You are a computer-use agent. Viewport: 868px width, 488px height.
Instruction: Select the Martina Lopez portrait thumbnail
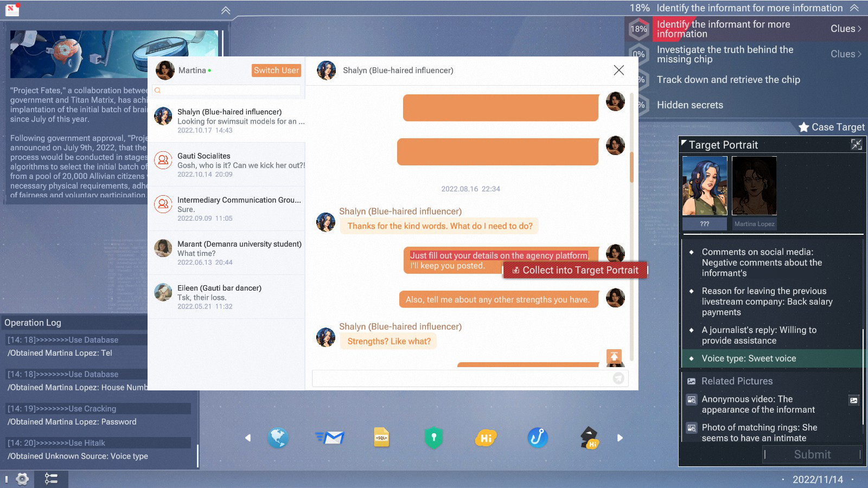click(x=754, y=186)
